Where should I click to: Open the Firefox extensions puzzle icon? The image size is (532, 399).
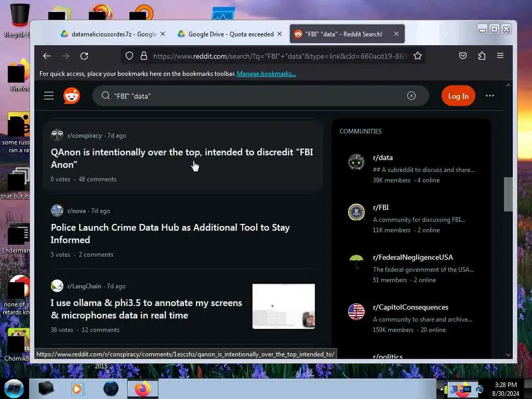point(482,56)
